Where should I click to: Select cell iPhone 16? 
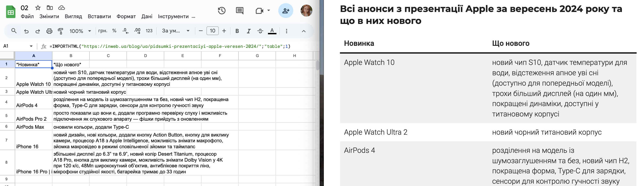click(34, 140)
